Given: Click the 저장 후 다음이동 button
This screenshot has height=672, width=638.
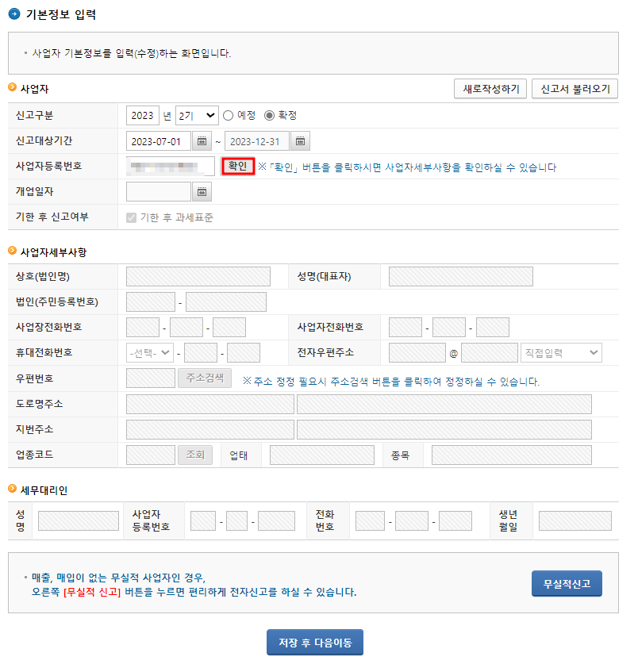Looking at the screenshot, I should pos(314,642).
